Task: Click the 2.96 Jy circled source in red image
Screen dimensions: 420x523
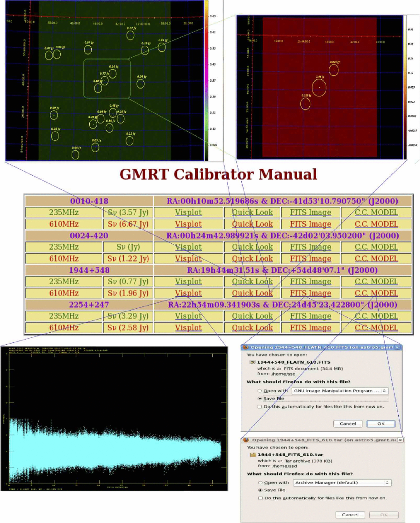Action: pyautogui.click(x=319, y=88)
